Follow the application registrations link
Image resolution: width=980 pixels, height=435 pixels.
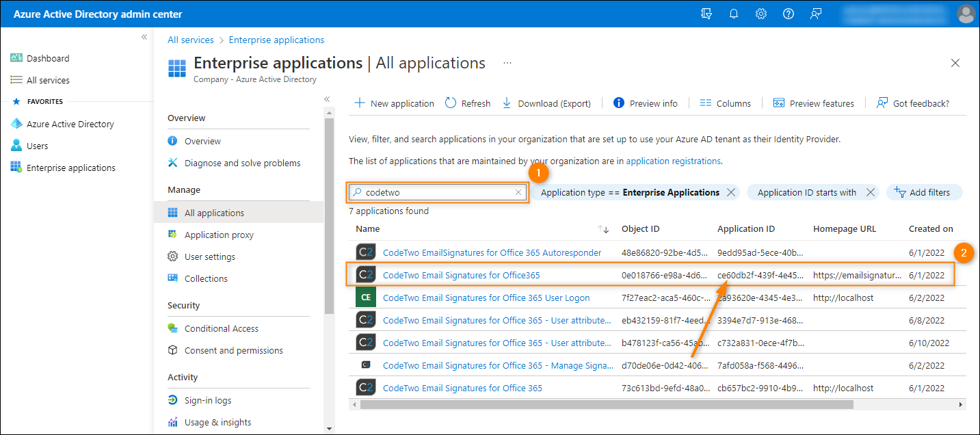674,161
